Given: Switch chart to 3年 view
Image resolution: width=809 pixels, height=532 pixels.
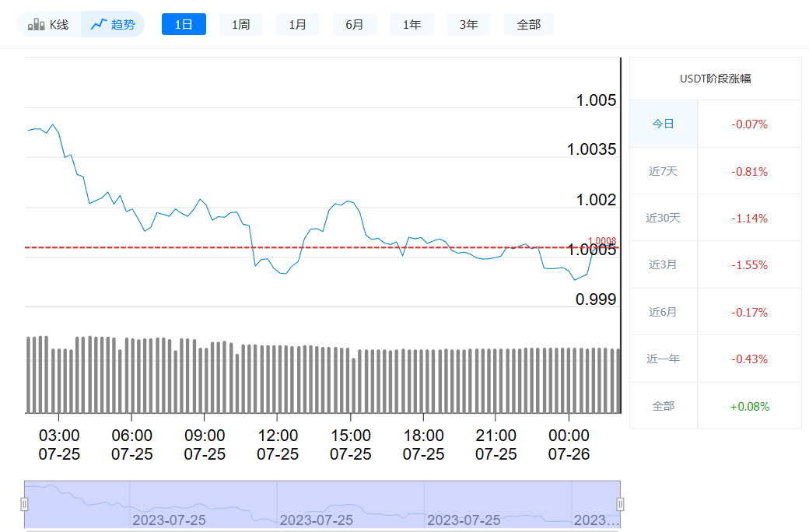Looking at the screenshot, I should [468, 24].
